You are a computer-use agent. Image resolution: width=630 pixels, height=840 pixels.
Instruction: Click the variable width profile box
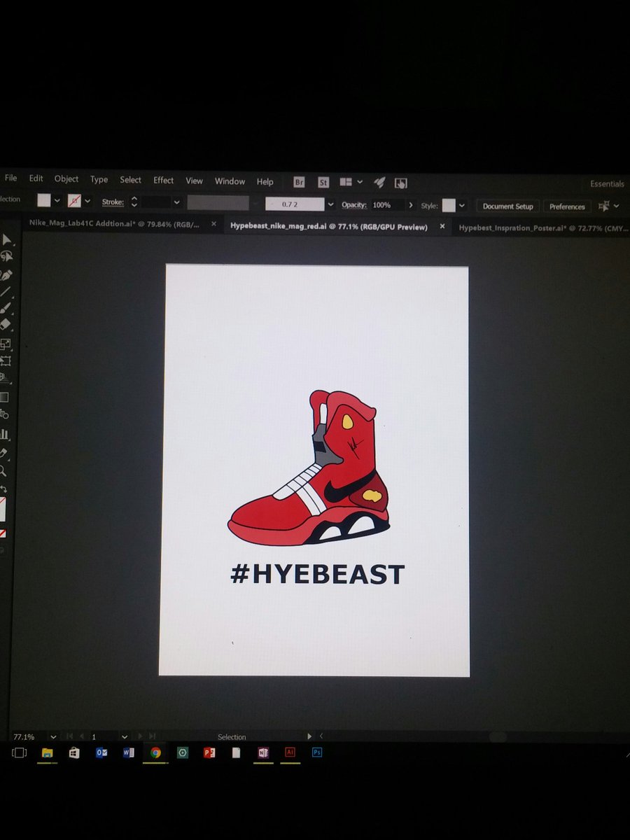coord(218,203)
